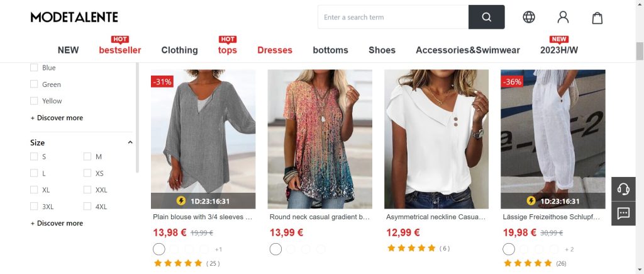
Task: Open the language globe selector
Action: coord(529,17)
